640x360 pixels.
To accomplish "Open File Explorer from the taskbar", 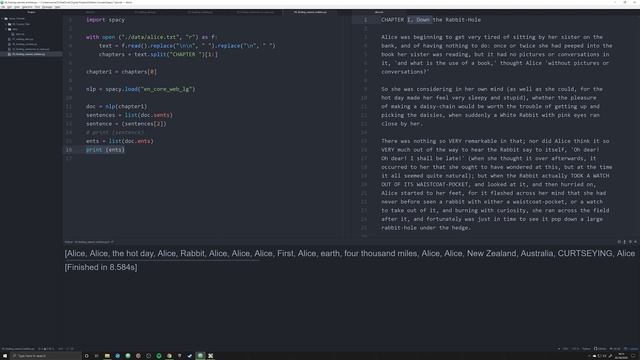I will 107,356.
